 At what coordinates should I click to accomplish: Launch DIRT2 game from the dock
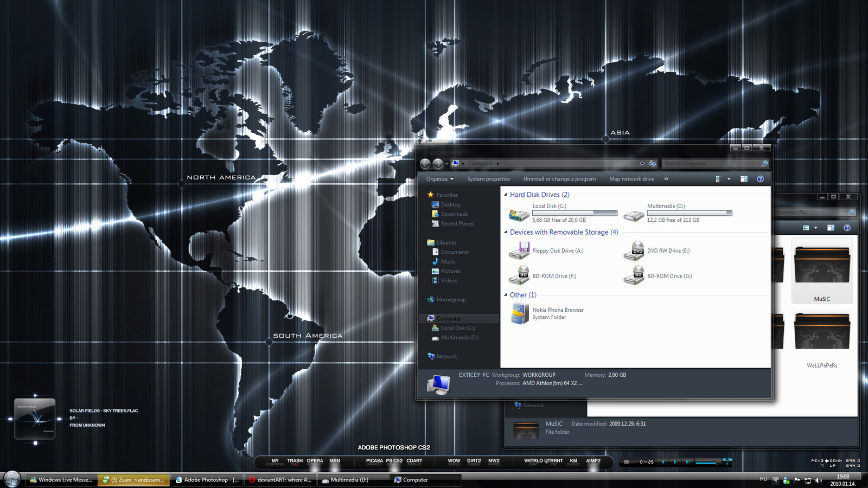tap(474, 462)
